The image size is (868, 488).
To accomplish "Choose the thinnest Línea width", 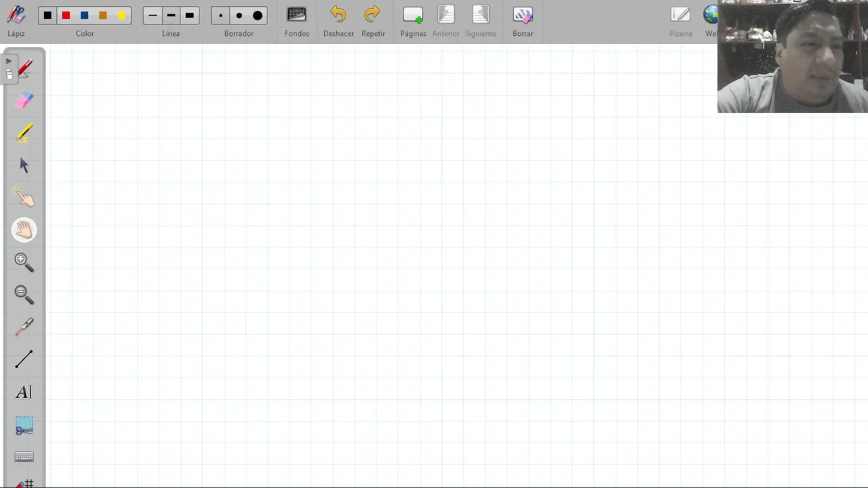I will click(x=153, y=16).
